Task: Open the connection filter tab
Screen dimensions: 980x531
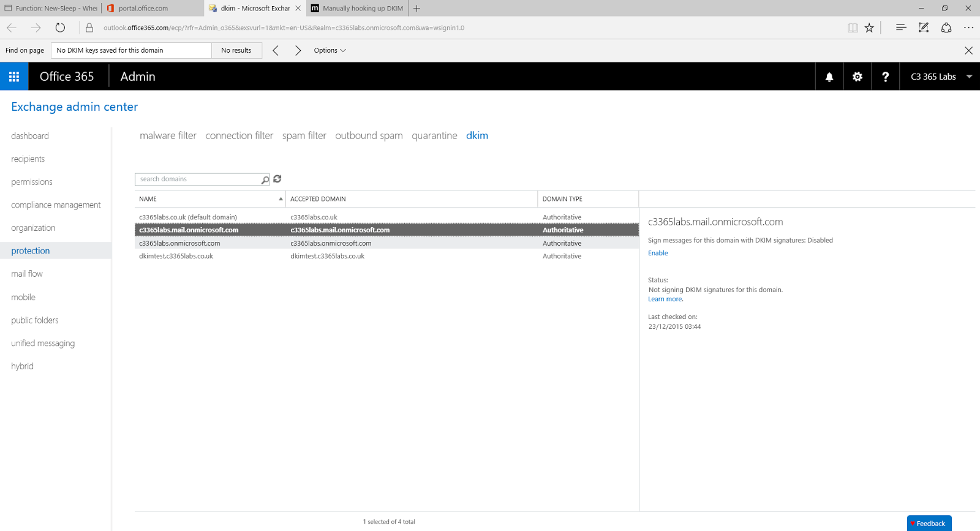Action: pyautogui.click(x=239, y=135)
